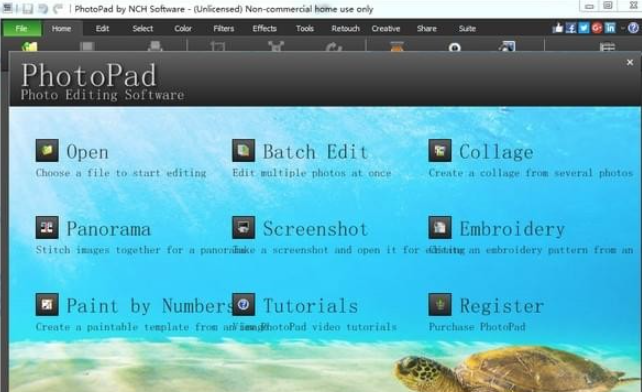Switch to the Tools tab
Screen dimensions: 642x392
tap(305, 28)
